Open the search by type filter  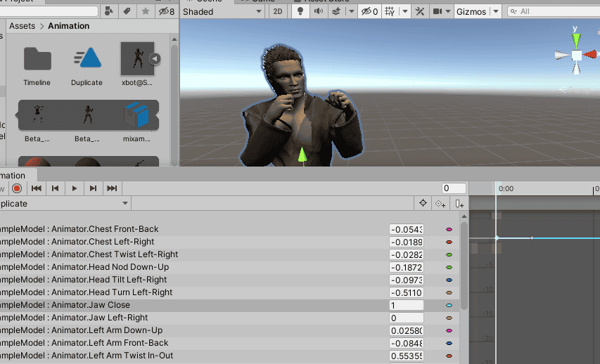tap(108, 11)
